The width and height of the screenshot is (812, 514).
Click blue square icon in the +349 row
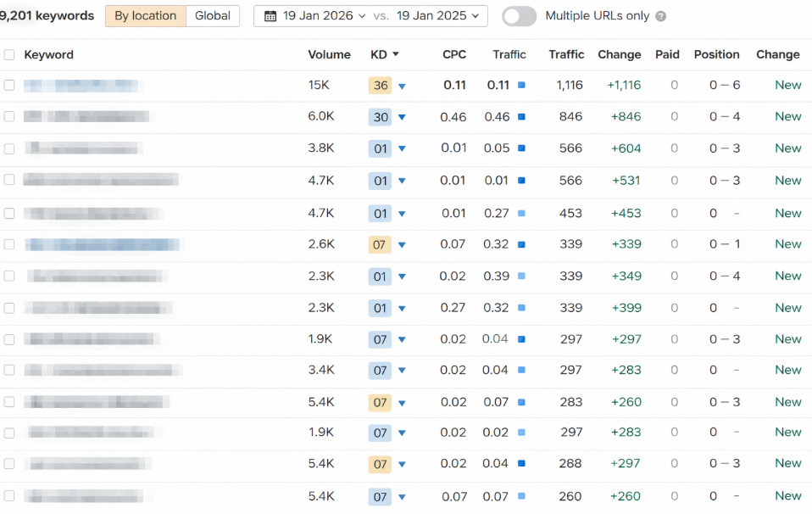click(x=521, y=277)
